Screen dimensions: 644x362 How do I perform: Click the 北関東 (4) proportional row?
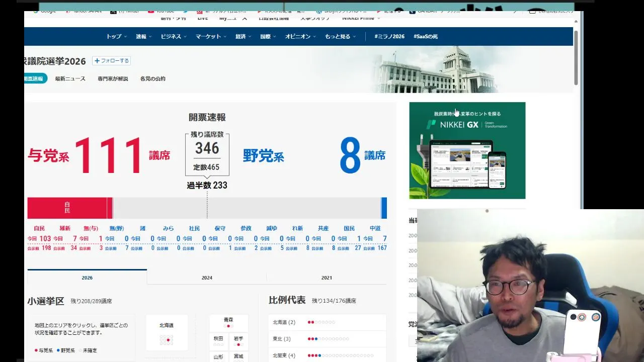[x=327, y=355]
